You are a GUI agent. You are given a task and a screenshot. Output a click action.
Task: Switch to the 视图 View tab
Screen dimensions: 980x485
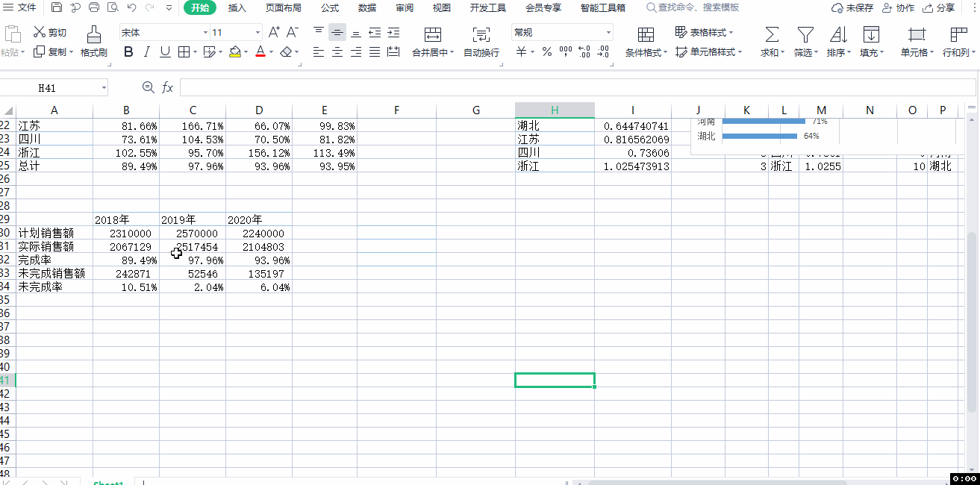442,7
